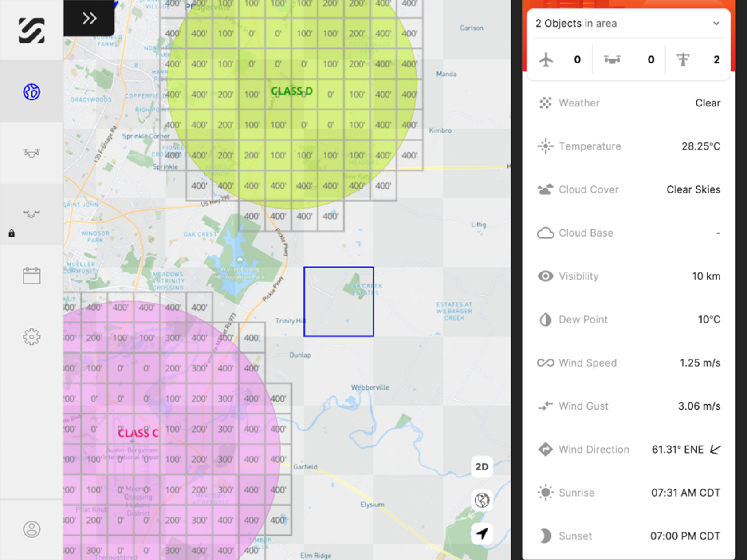Screen dimensions: 747x560
Task: Click the drone count icon
Action: click(612, 59)
